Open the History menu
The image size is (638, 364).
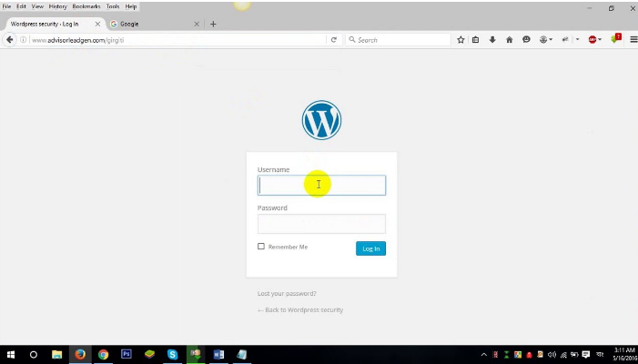(57, 6)
